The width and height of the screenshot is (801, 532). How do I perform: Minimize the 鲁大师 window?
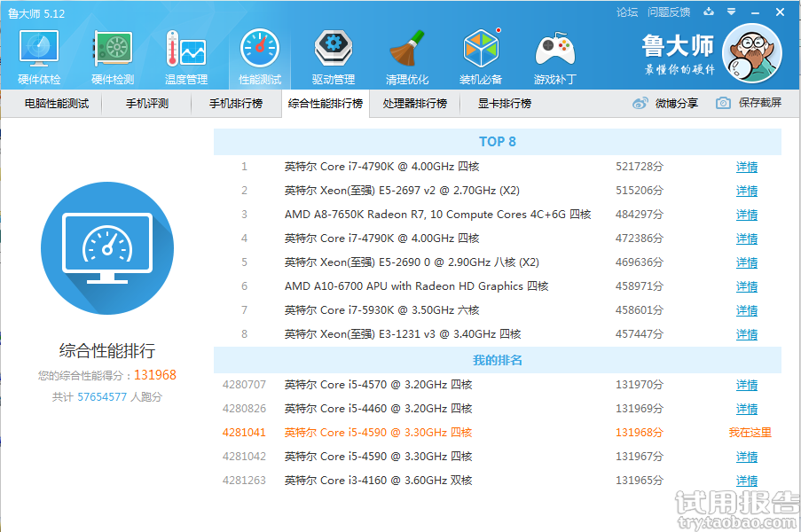(x=756, y=12)
